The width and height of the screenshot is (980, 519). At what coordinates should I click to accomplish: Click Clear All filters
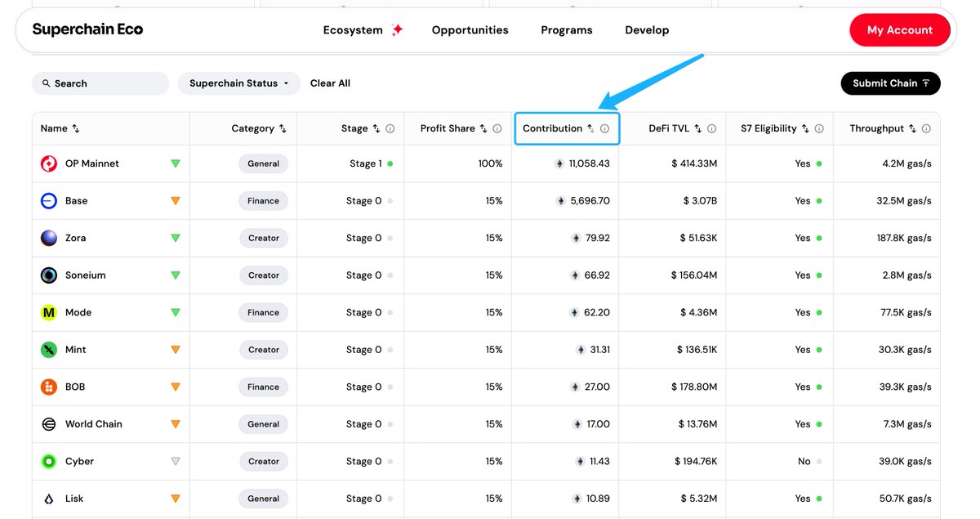click(x=330, y=83)
